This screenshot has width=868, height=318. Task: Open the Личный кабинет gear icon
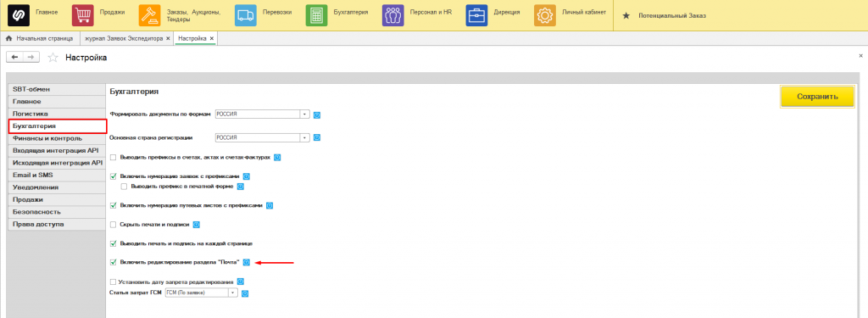coord(545,15)
